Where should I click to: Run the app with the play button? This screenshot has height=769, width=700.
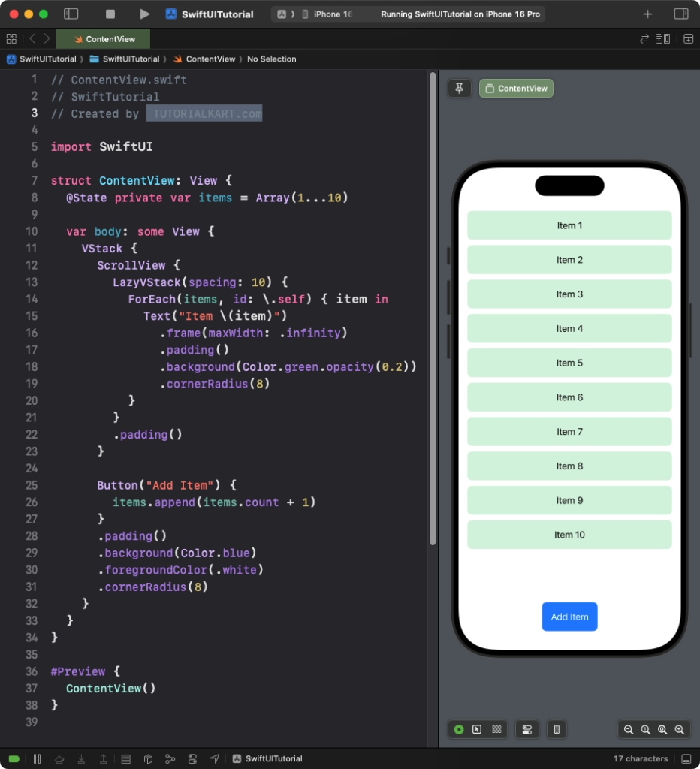coord(145,13)
